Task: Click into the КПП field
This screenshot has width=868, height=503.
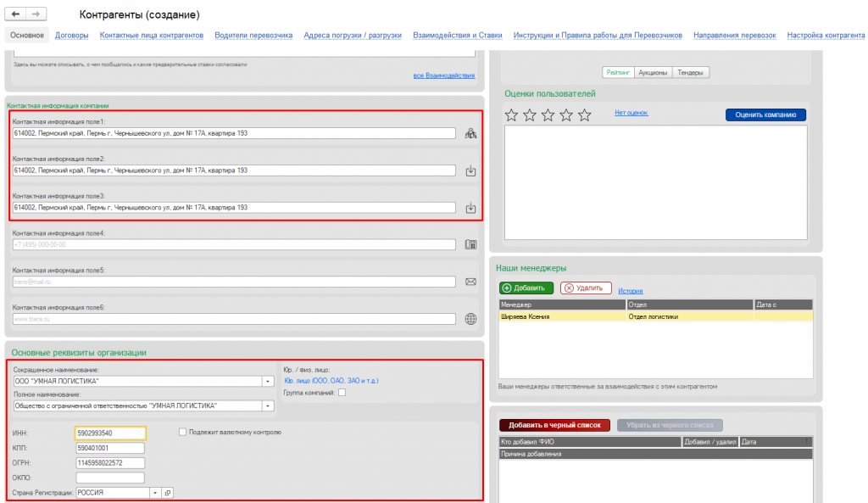Action: coord(110,448)
